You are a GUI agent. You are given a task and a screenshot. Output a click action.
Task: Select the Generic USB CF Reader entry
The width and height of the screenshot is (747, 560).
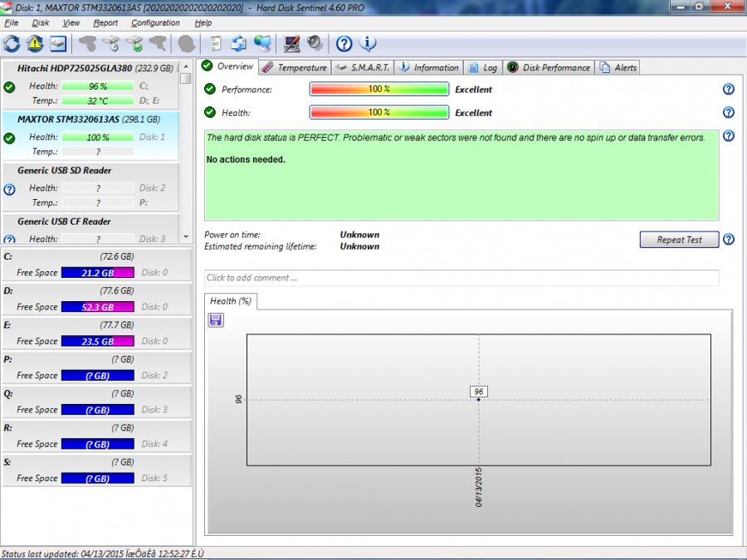90,229
